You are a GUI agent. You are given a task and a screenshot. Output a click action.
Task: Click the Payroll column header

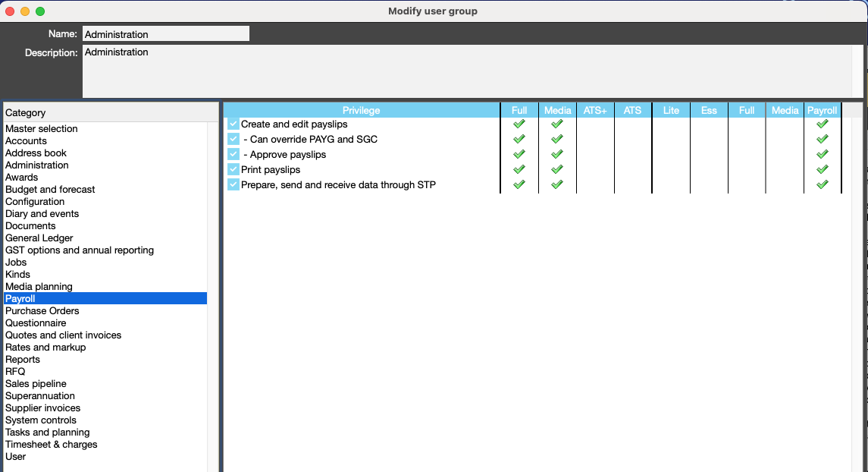tap(822, 110)
